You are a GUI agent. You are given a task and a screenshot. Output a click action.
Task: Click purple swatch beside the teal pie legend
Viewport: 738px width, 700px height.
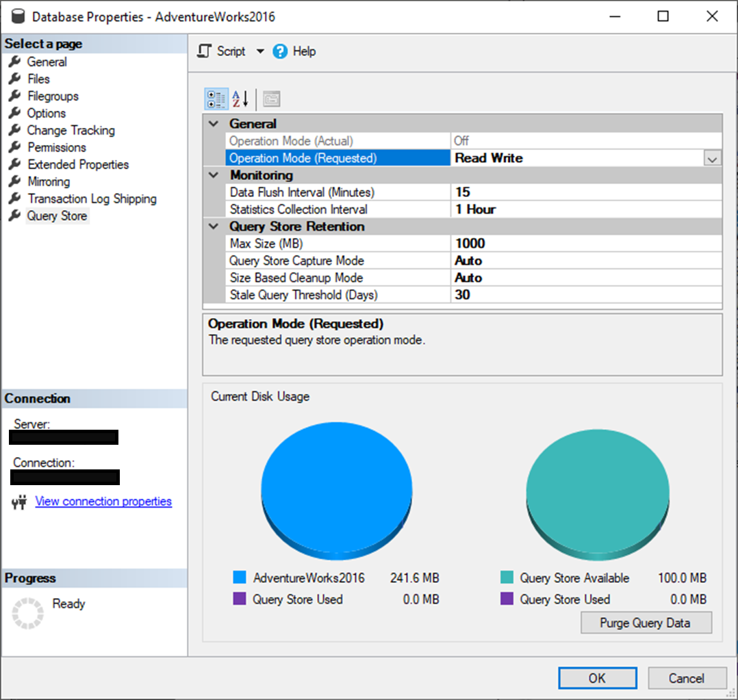click(507, 599)
